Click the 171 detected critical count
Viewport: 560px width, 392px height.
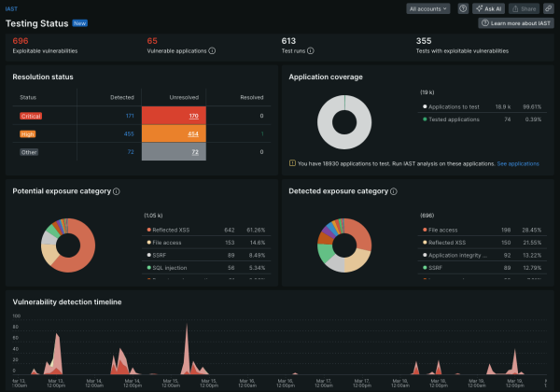click(130, 116)
